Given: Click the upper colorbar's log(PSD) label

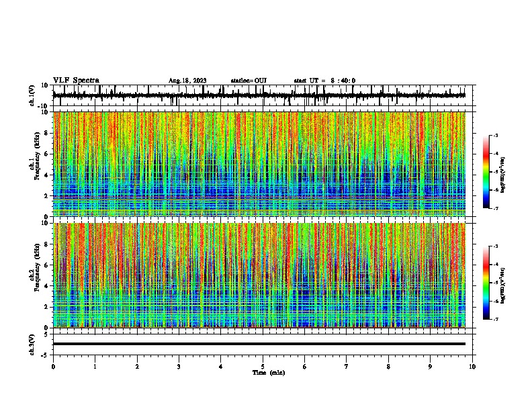Looking at the screenshot, I should [x=502, y=175].
